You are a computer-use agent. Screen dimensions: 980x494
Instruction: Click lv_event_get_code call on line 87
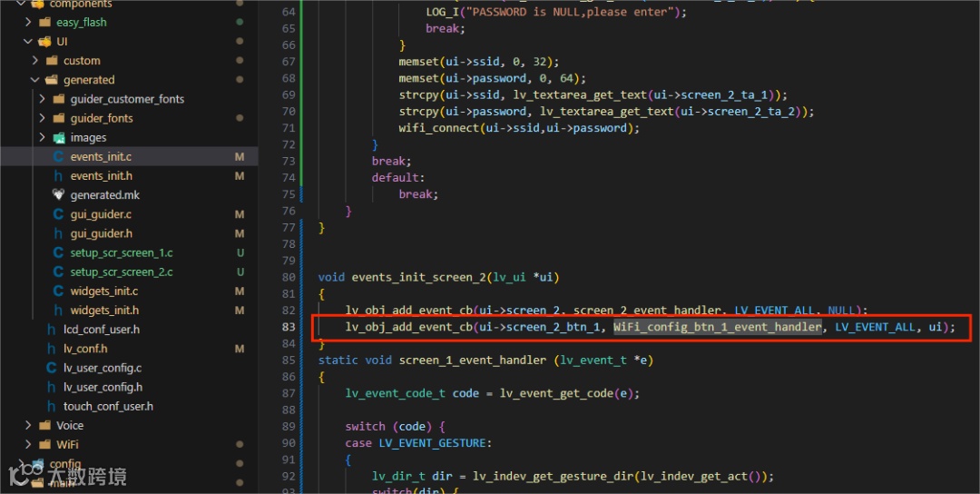[556, 393]
